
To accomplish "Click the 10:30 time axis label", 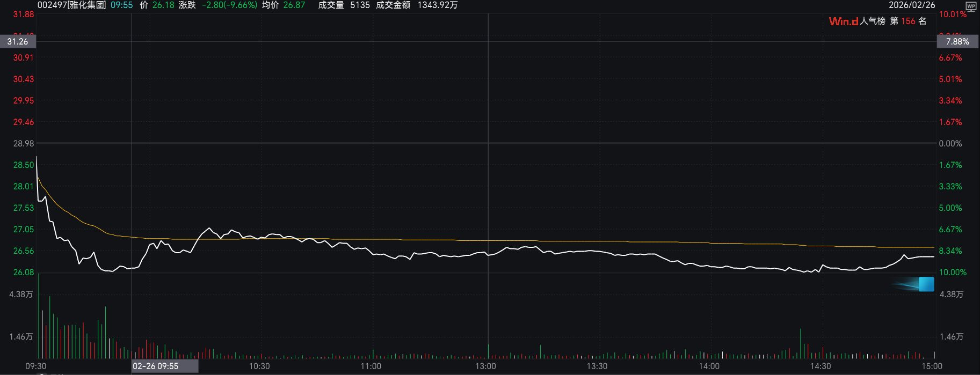I will pos(260,366).
